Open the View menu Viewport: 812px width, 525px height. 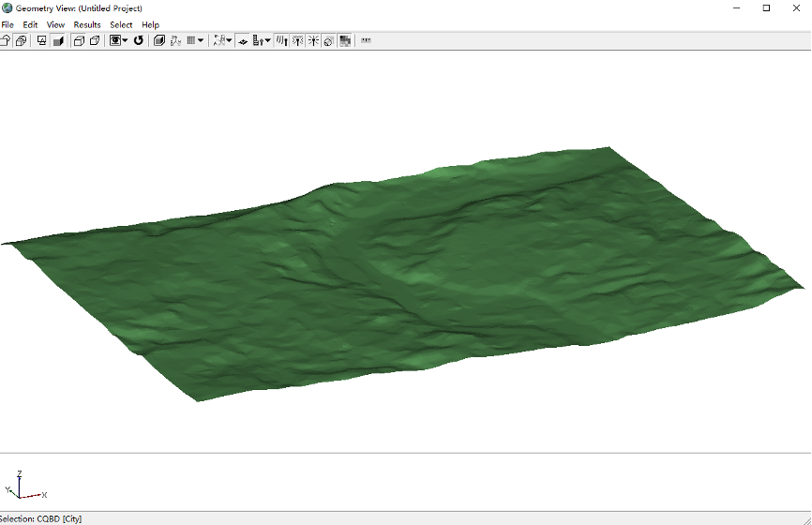tap(56, 24)
